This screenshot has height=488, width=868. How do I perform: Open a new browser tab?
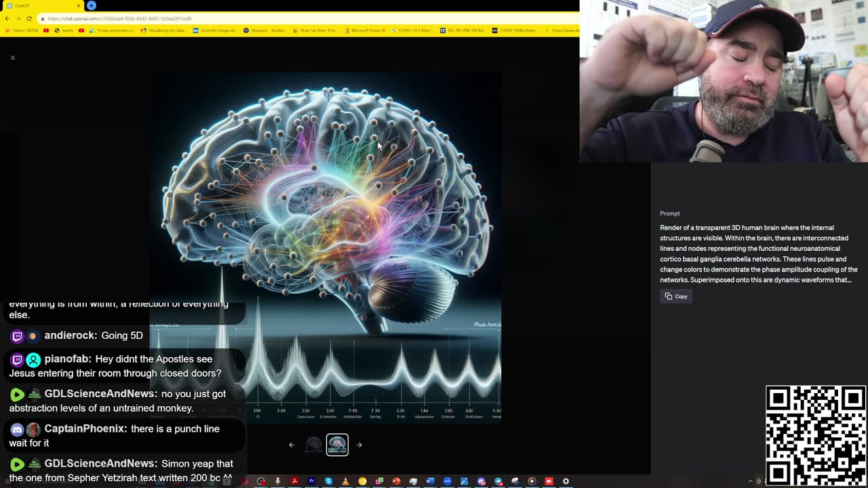click(x=92, y=5)
